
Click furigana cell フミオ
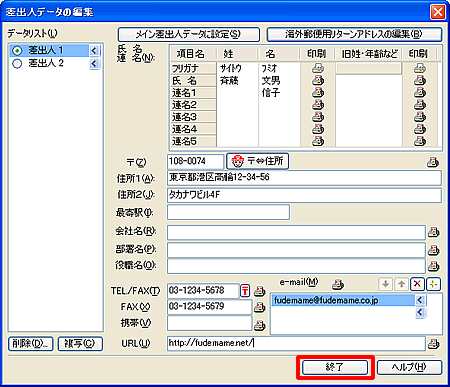[279, 68]
